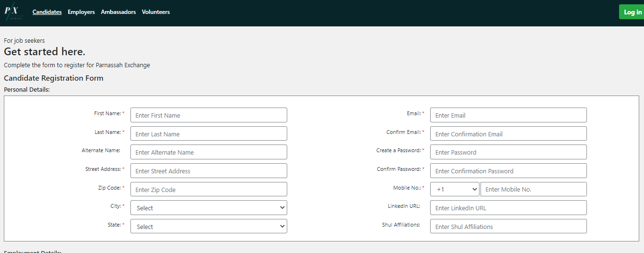Click the Shul Affiliations text box
The image size is (644, 253).
[x=508, y=227]
